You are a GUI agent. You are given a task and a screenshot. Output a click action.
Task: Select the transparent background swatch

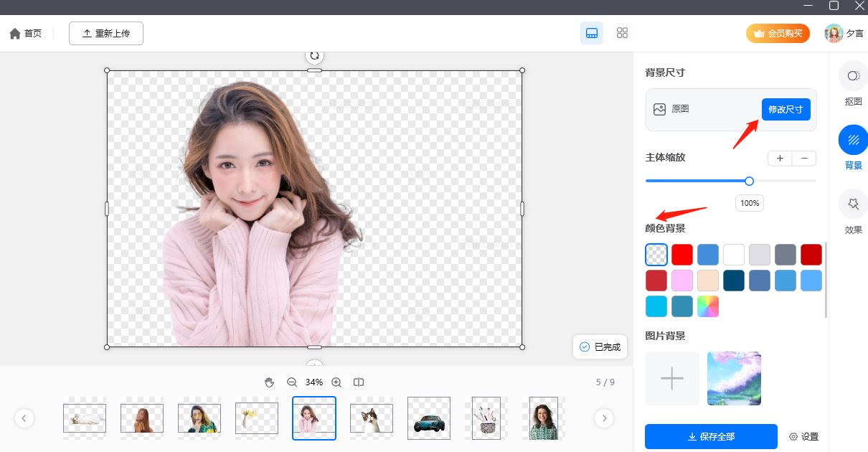[x=656, y=255]
